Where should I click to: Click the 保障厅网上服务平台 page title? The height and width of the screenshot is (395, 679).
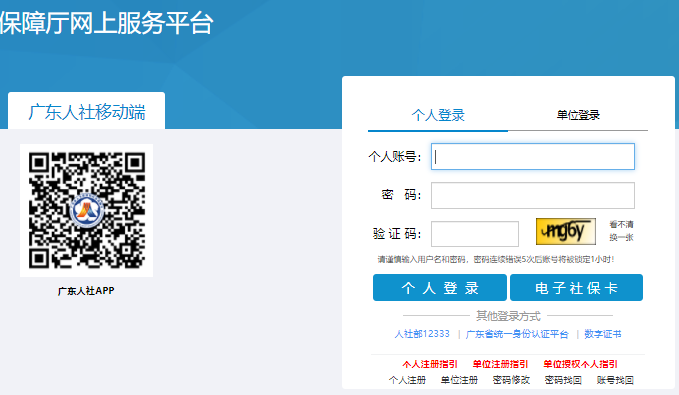click(x=107, y=23)
